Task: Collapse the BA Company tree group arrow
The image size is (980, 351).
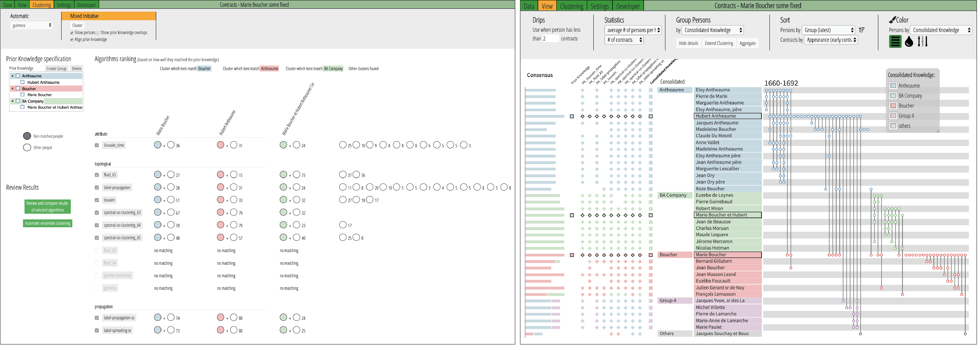Action: [x=12, y=101]
